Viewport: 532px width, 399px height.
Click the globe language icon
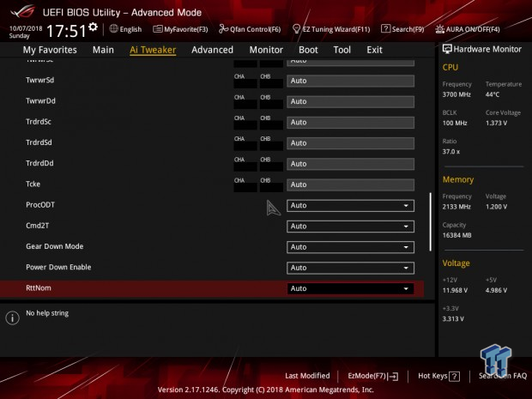[113, 29]
